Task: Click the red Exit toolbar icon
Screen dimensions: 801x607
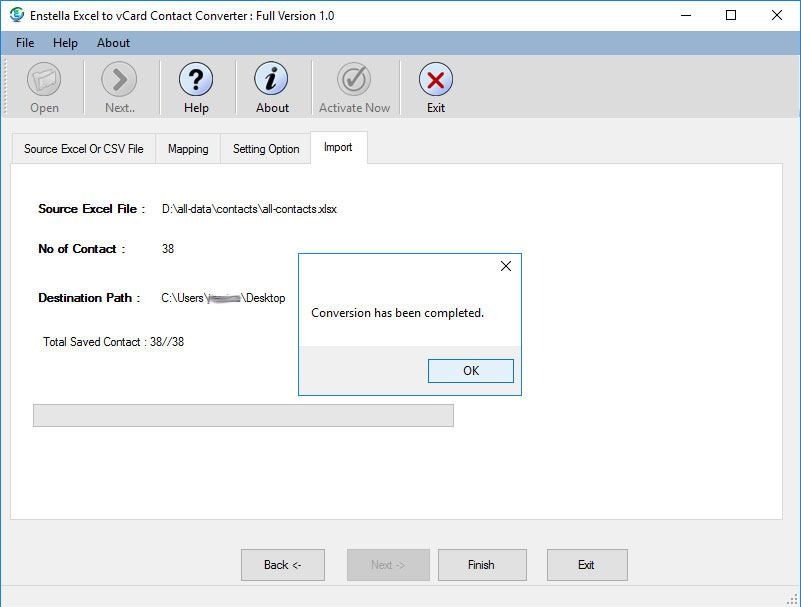Action: pyautogui.click(x=435, y=80)
